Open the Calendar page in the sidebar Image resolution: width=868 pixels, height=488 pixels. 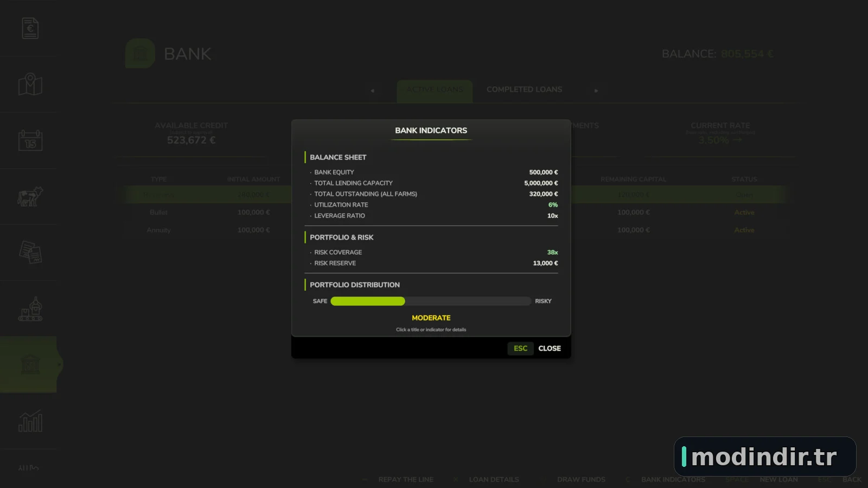[x=30, y=140]
